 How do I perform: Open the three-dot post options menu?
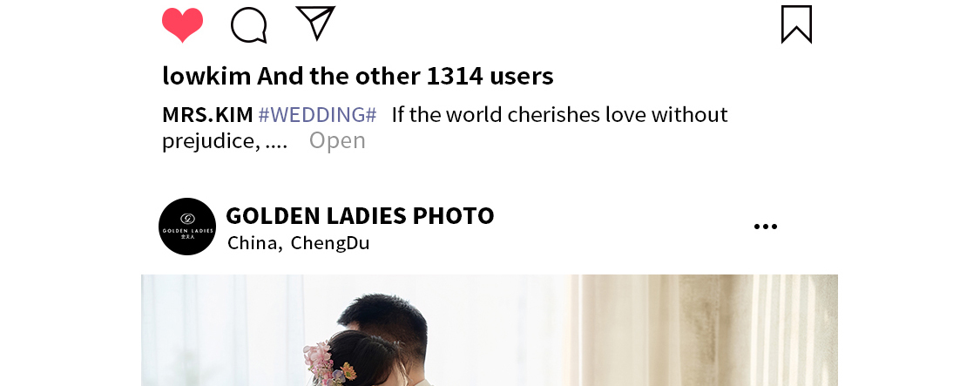[766, 227]
